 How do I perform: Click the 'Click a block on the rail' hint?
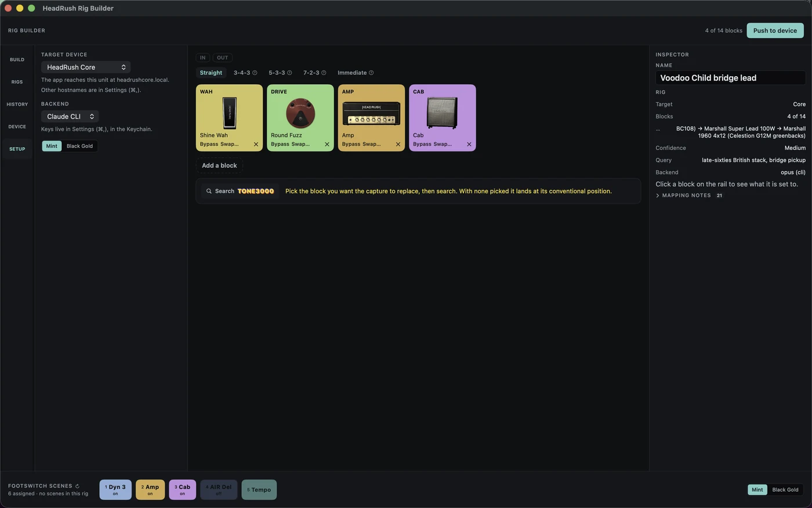click(727, 184)
